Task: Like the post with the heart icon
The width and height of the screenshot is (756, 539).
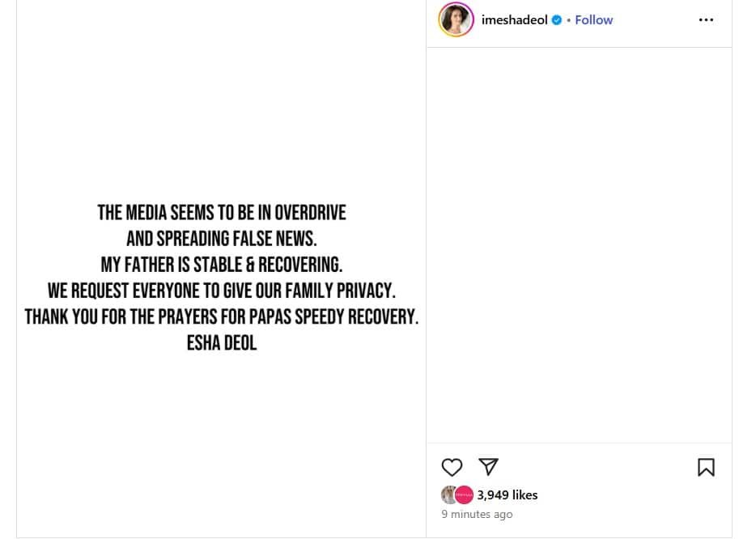Action: (452, 467)
